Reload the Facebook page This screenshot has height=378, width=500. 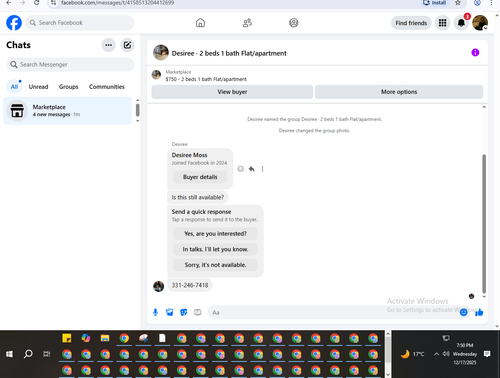[37, 3]
